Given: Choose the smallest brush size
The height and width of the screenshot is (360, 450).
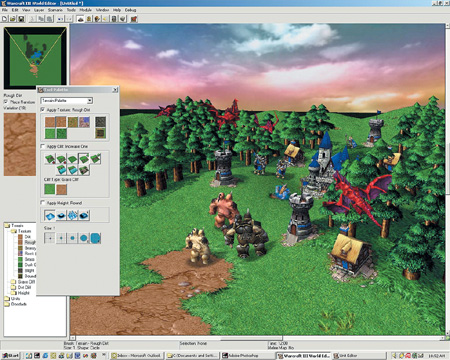Looking at the screenshot, I should (50, 238).
